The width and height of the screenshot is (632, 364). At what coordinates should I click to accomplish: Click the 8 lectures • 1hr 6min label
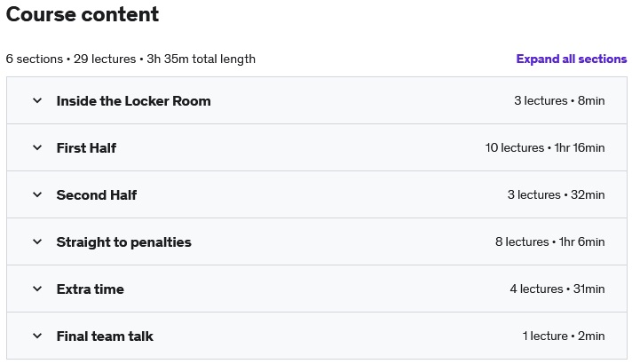pyautogui.click(x=549, y=241)
